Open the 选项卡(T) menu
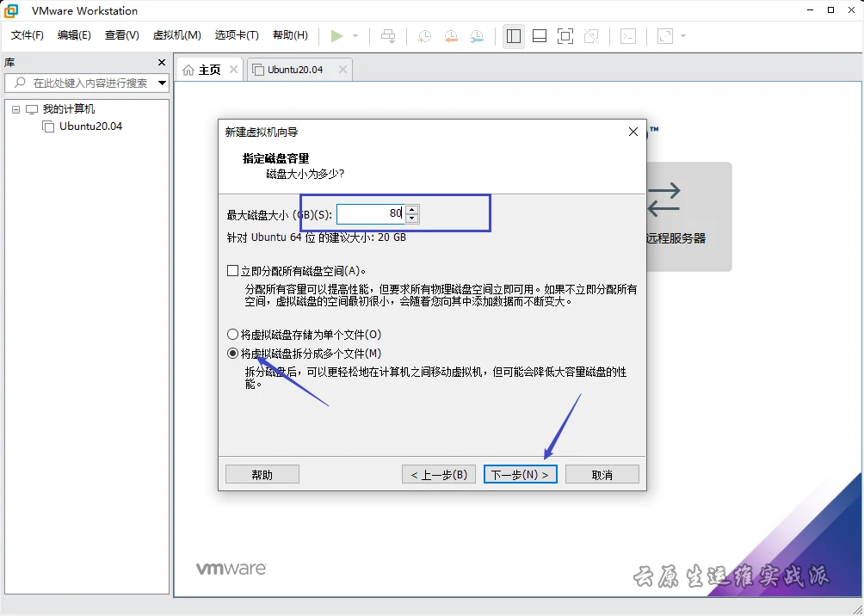The image size is (864, 616). 237,35
